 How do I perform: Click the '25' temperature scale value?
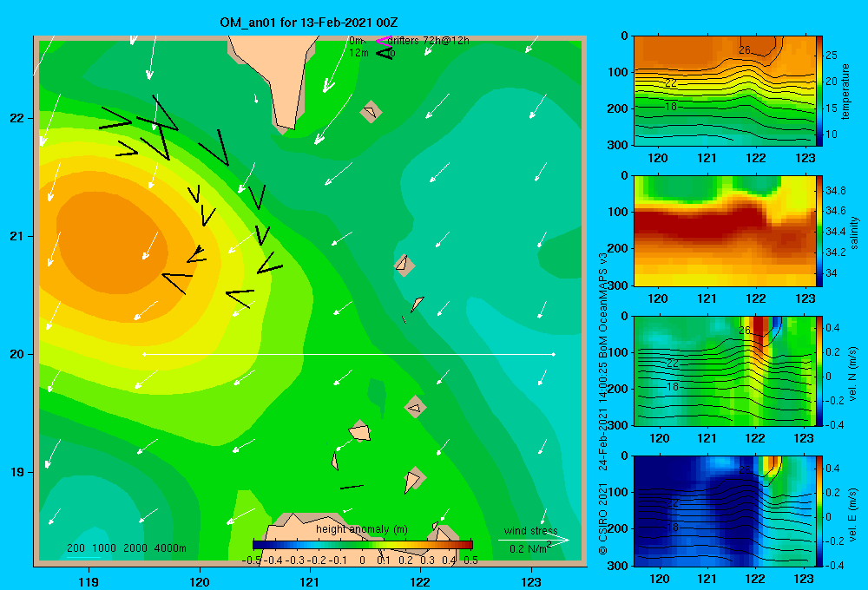(x=832, y=56)
